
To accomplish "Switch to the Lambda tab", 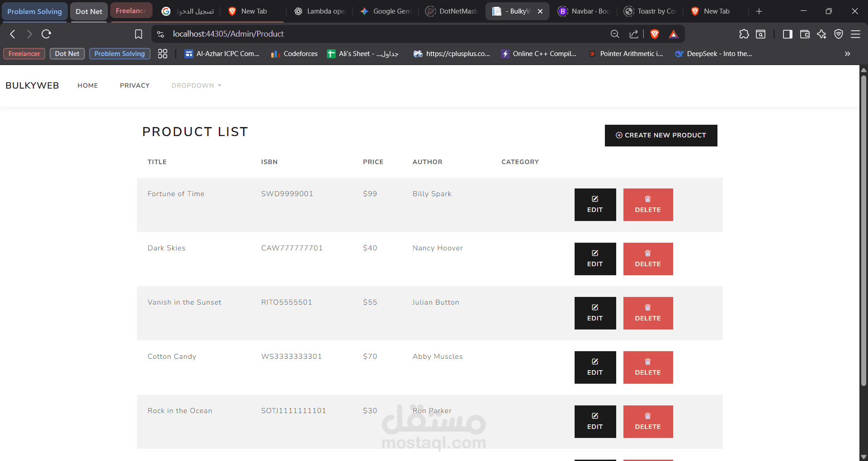I will pos(320,11).
